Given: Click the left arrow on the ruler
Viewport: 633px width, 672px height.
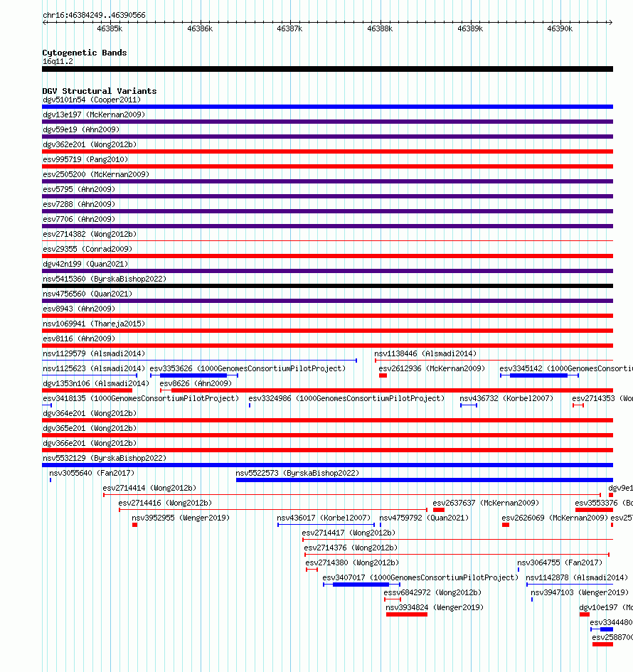Looking at the screenshot, I should pyautogui.click(x=45, y=22).
